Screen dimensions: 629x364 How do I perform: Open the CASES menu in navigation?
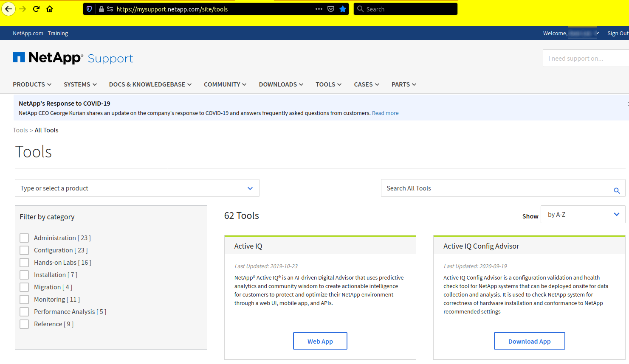(366, 84)
